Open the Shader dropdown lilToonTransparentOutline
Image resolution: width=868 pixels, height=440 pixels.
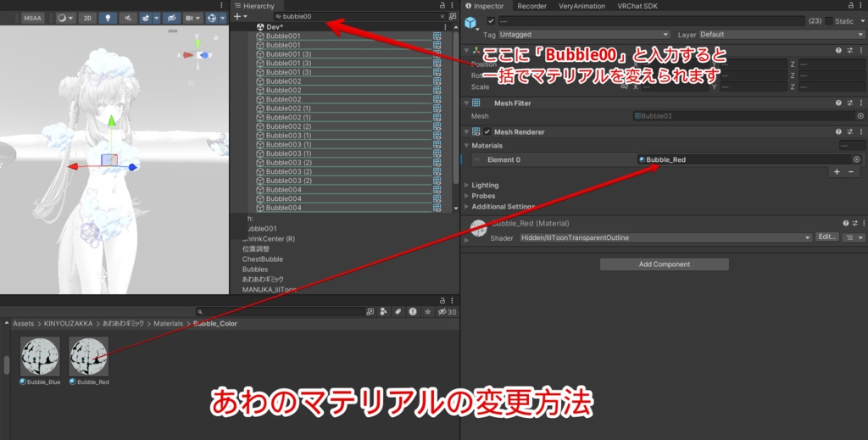coord(666,237)
